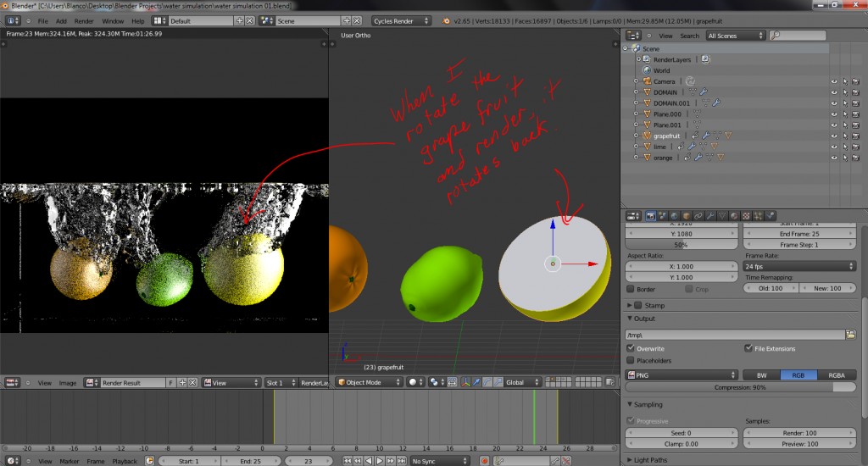Screen dimensions: 868x466
Task: Open the Window menu
Action: click(x=113, y=21)
